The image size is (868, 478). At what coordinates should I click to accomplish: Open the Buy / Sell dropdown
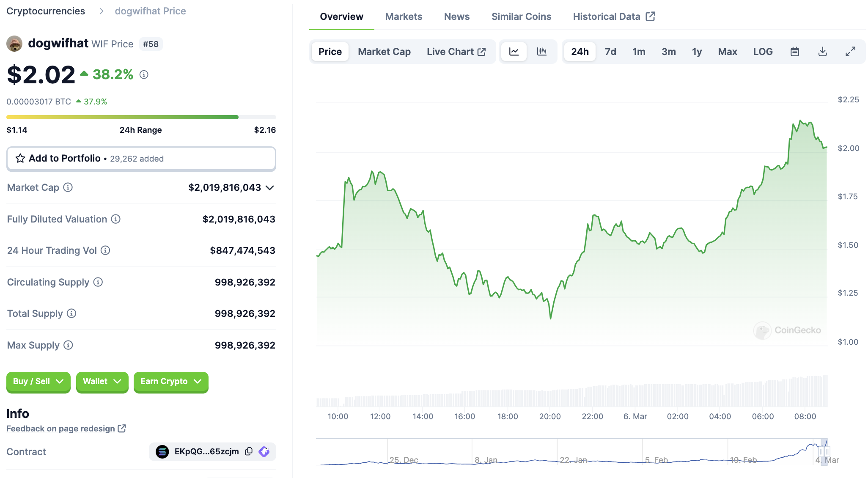[x=38, y=382]
